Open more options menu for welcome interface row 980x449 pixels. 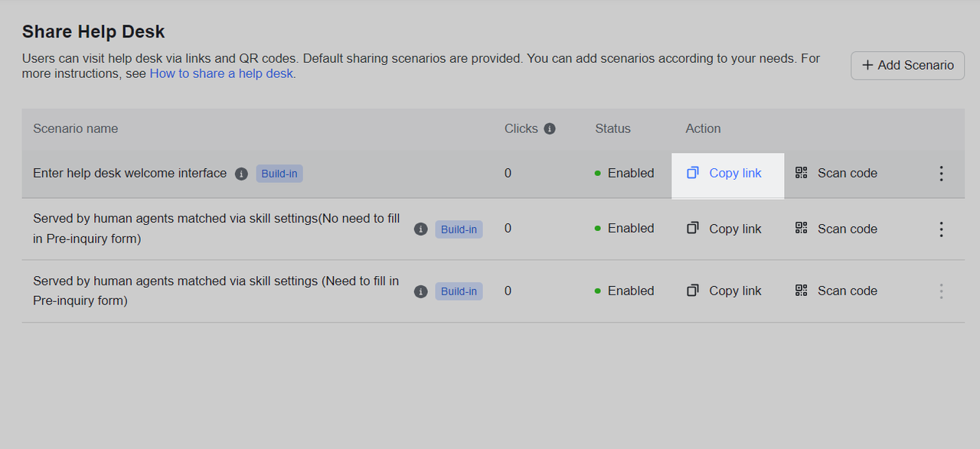click(x=941, y=174)
